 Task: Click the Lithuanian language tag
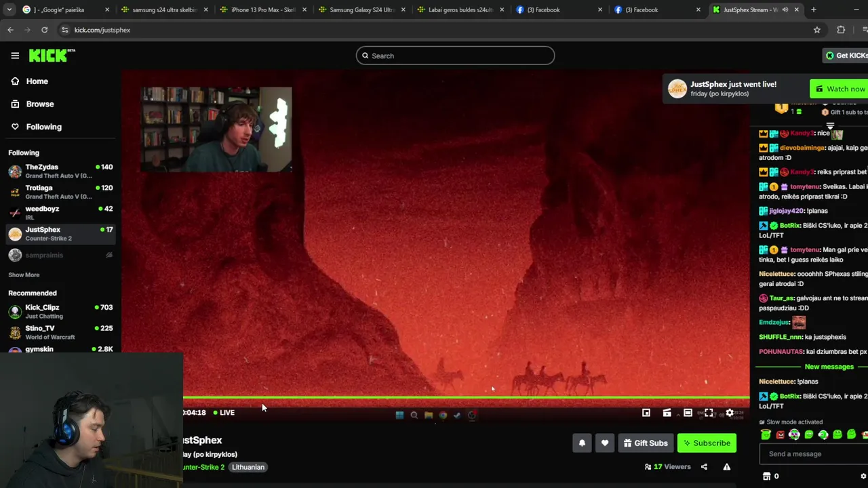click(248, 467)
